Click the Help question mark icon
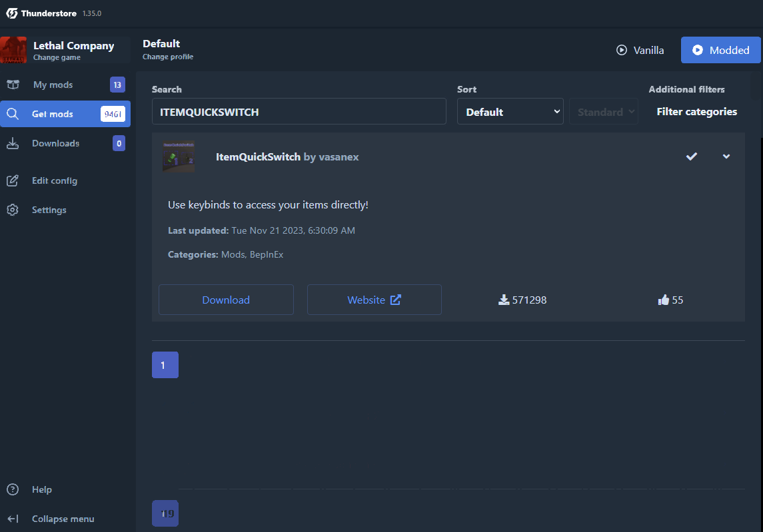 (13, 489)
